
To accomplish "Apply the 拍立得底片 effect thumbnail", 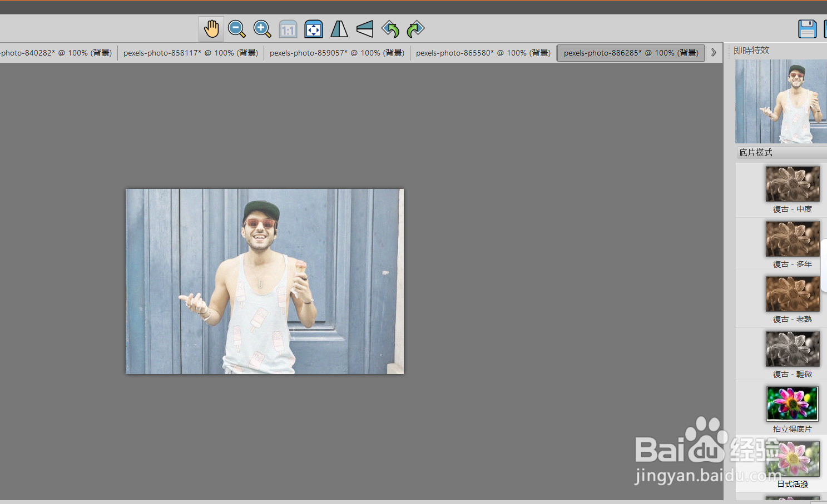I will pyautogui.click(x=793, y=404).
